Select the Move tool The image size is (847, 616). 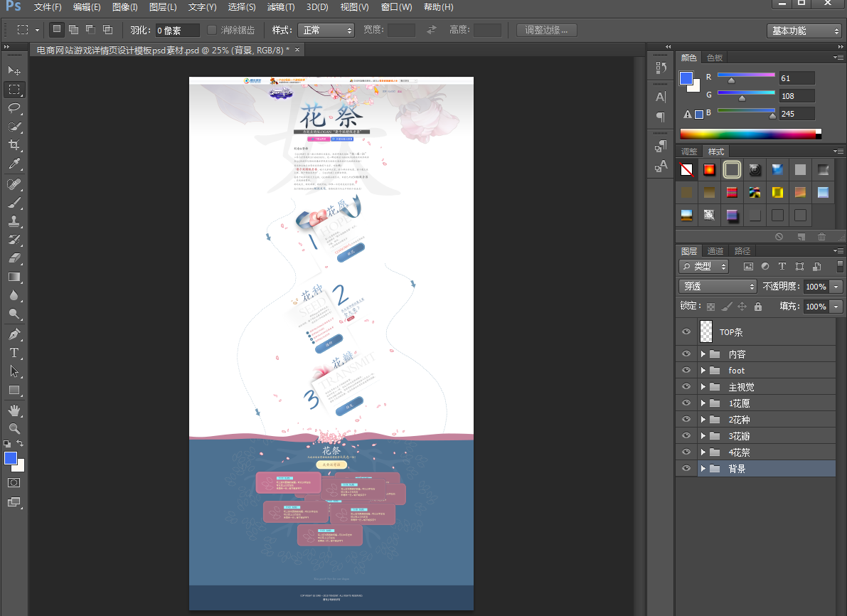tap(14, 70)
